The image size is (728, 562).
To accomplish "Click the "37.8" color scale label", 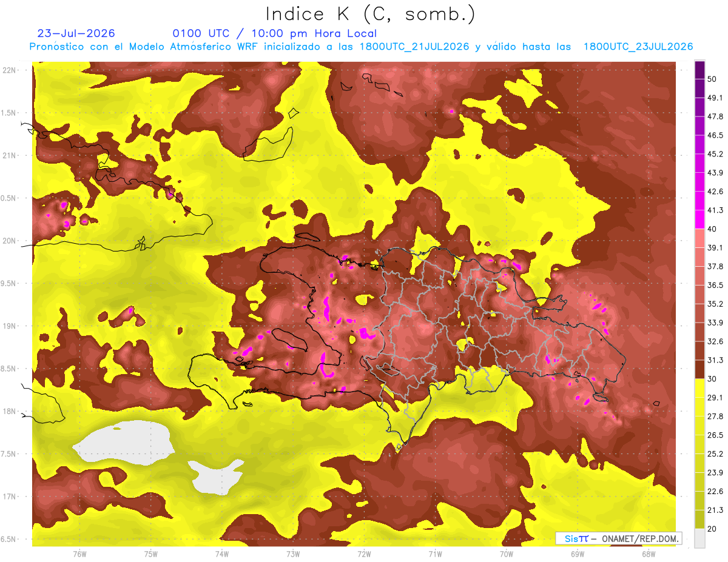I will (x=715, y=266).
